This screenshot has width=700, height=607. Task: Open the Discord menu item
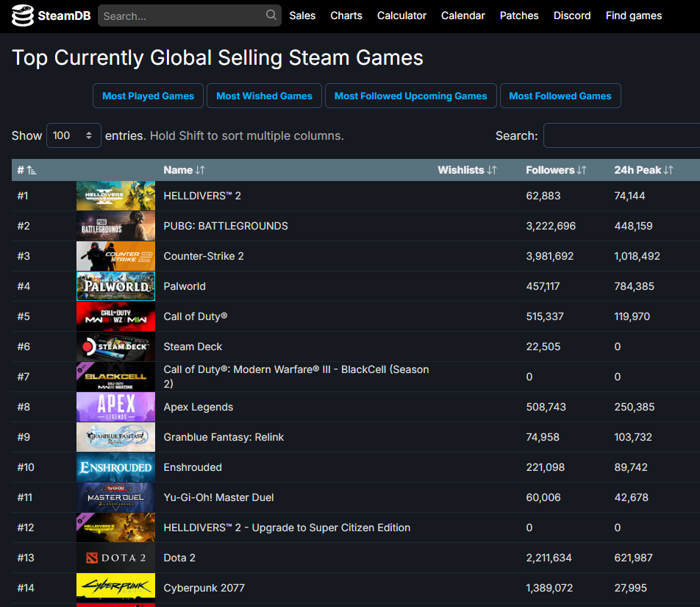(572, 15)
